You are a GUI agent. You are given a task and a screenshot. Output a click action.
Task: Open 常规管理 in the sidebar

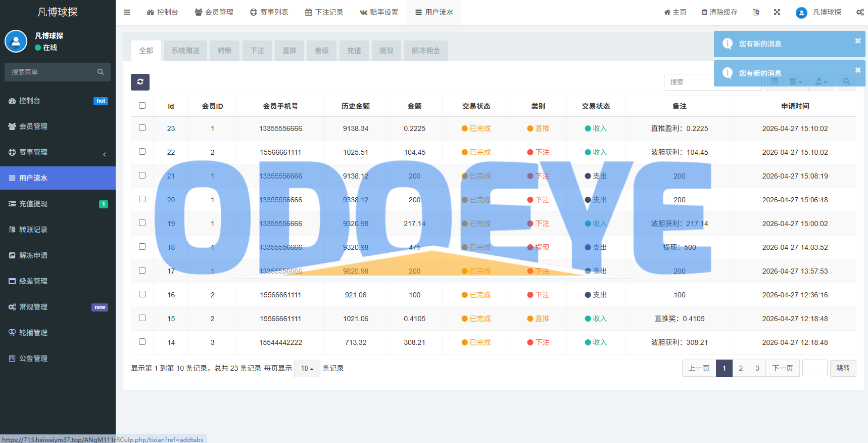click(58, 307)
